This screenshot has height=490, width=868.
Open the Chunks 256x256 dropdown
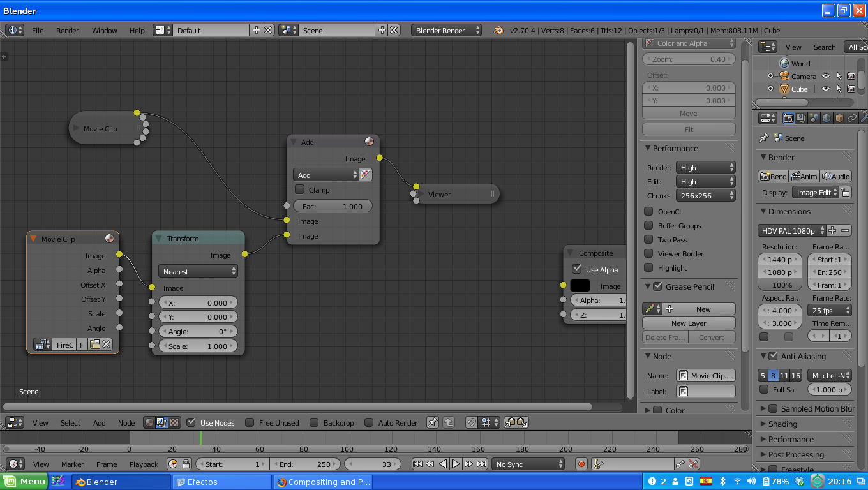click(x=705, y=195)
